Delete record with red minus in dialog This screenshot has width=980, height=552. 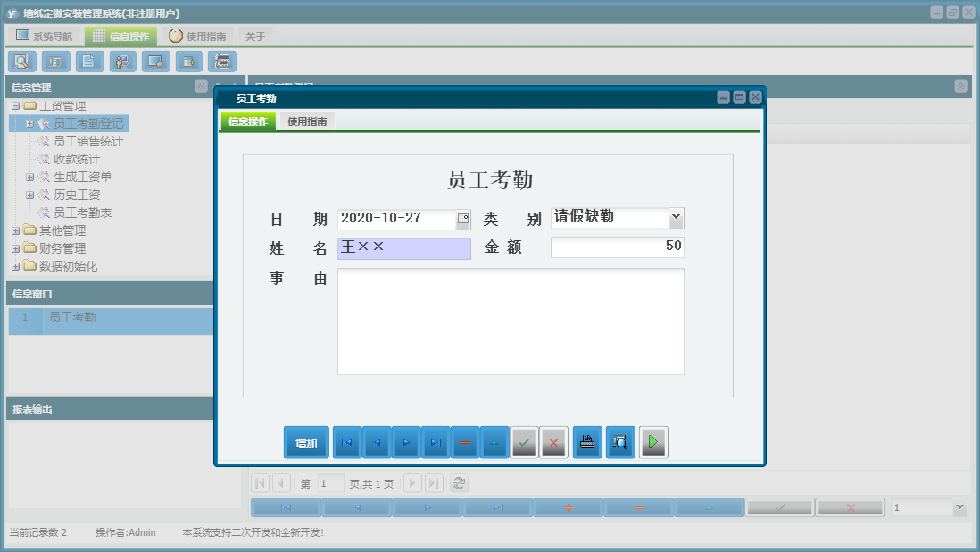point(465,443)
